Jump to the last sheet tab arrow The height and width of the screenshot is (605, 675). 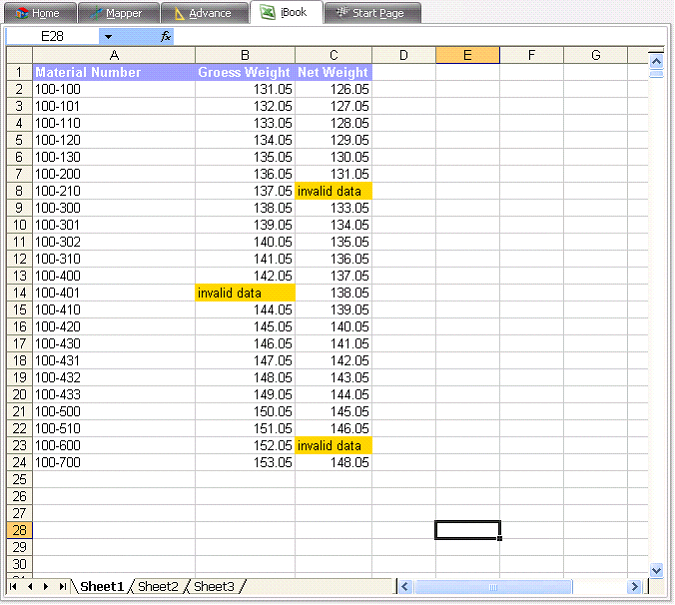pyautogui.click(x=62, y=587)
